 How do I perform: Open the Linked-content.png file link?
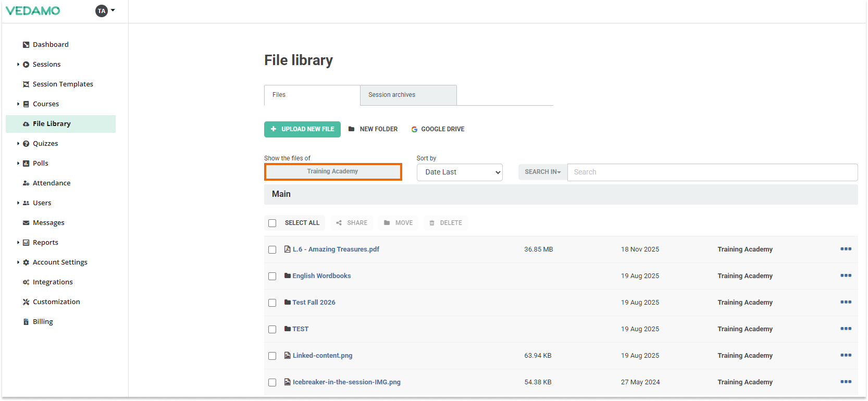pyautogui.click(x=323, y=356)
